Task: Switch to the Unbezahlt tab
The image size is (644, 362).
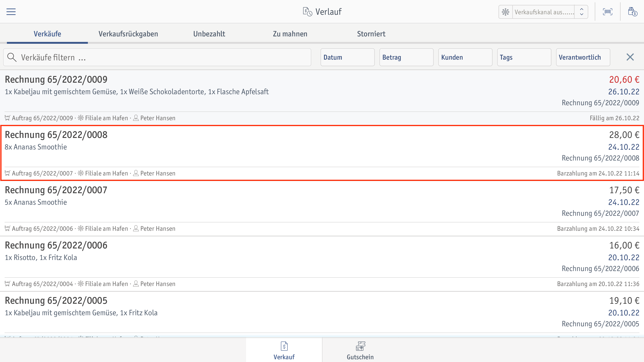Action: pos(209,34)
